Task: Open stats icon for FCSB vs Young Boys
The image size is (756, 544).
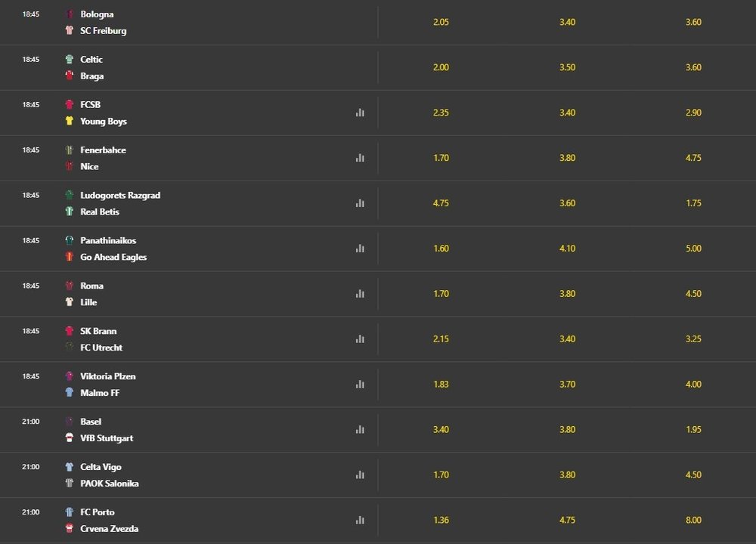Action: click(x=360, y=113)
